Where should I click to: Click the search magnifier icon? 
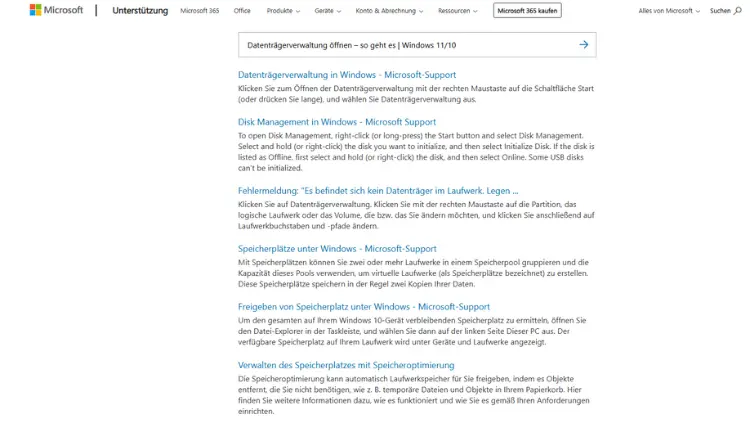click(738, 11)
